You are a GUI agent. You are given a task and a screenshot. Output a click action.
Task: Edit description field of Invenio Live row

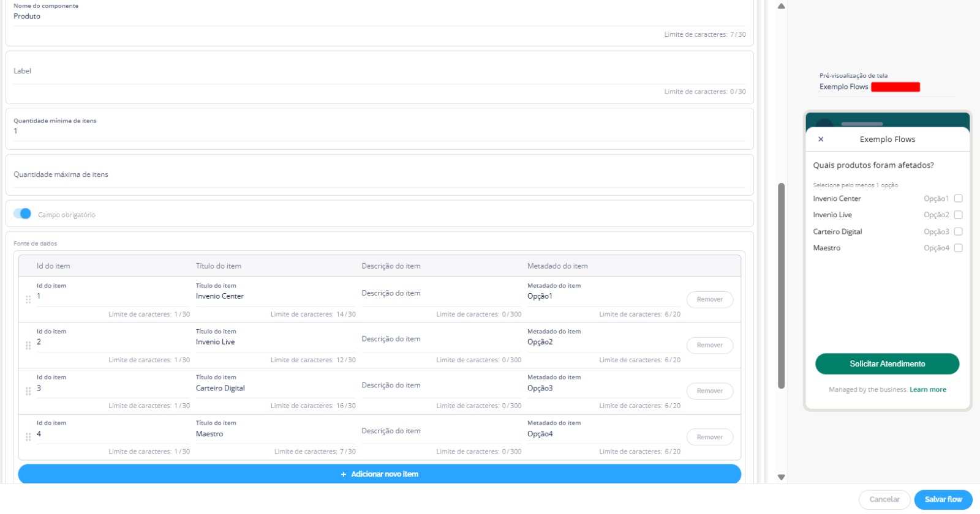[x=441, y=340]
